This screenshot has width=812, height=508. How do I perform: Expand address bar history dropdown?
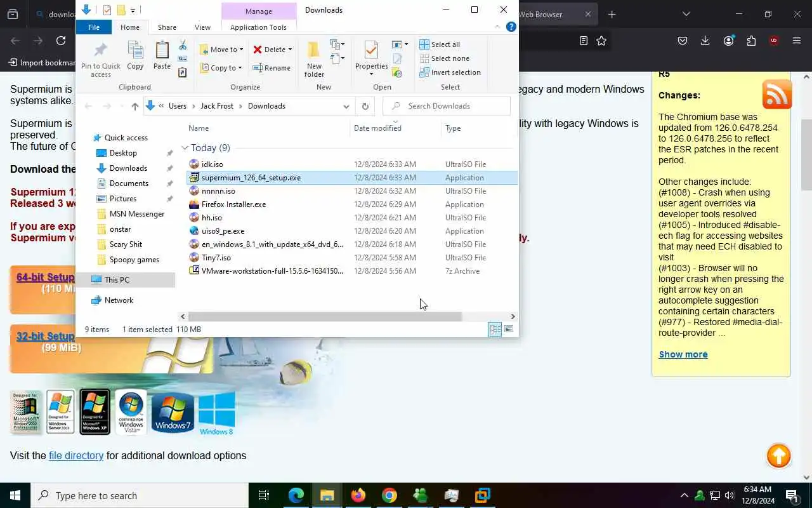point(346,106)
